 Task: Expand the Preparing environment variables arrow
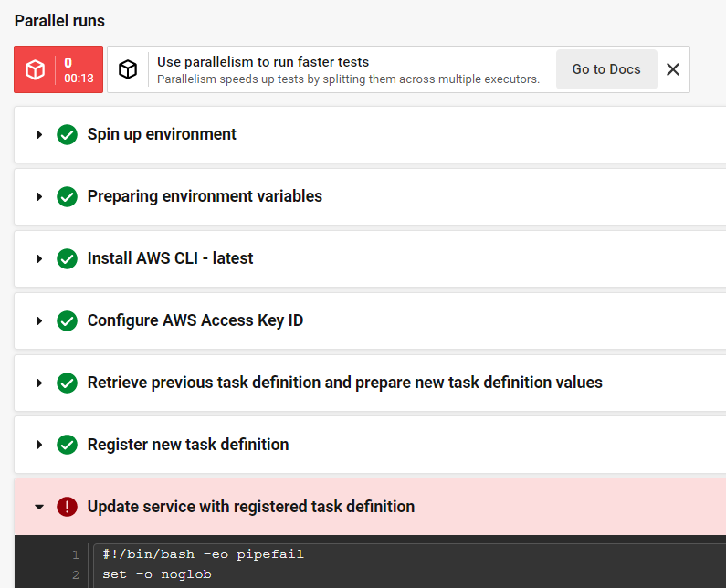39,197
